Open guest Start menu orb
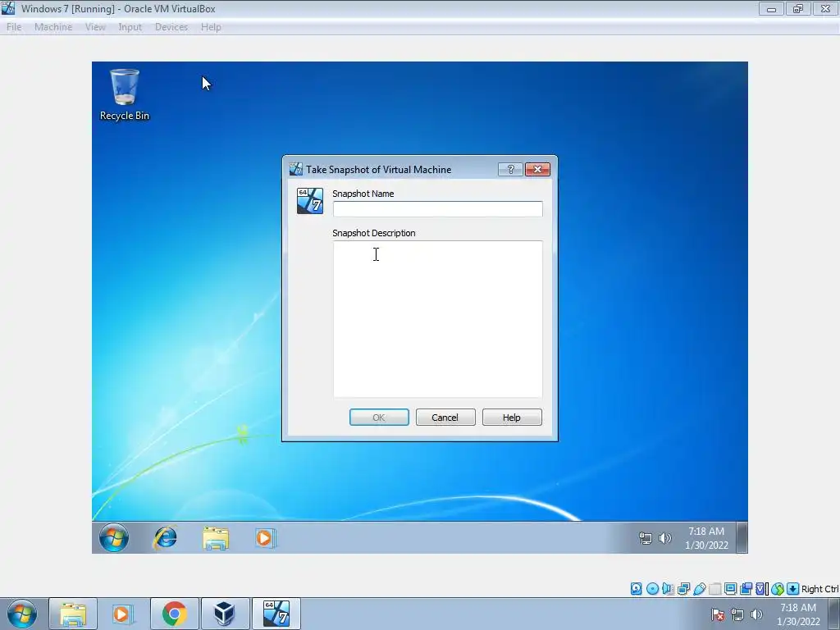Image resolution: width=840 pixels, height=630 pixels. tap(113, 537)
